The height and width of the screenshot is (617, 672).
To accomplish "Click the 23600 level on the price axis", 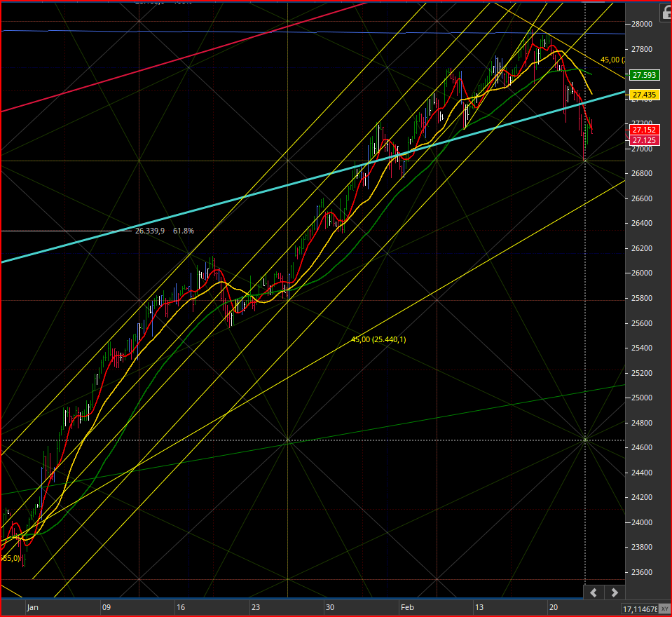I will pos(642,572).
